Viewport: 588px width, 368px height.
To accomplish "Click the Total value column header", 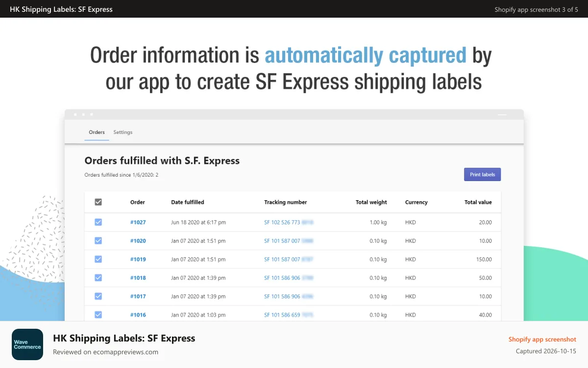I will click(478, 202).
